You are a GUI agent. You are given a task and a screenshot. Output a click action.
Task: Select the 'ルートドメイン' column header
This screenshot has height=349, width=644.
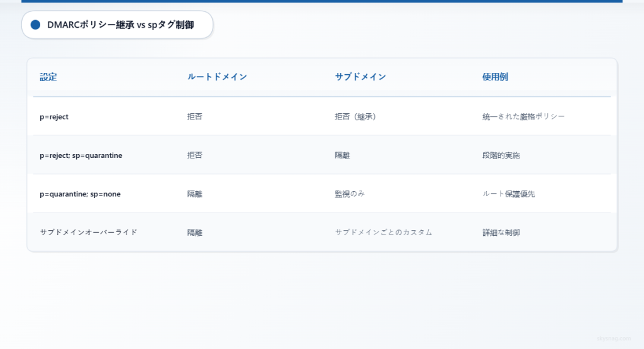(x=217, y=77)
